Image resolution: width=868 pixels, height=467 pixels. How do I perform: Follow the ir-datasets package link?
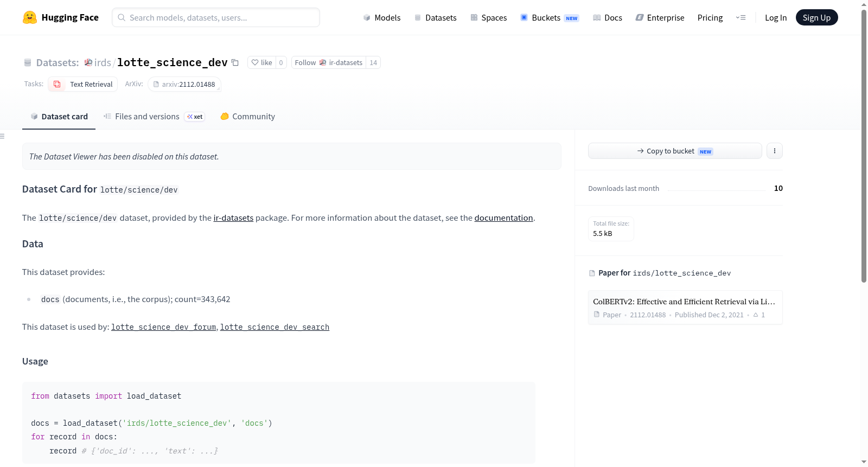(233, 217)
